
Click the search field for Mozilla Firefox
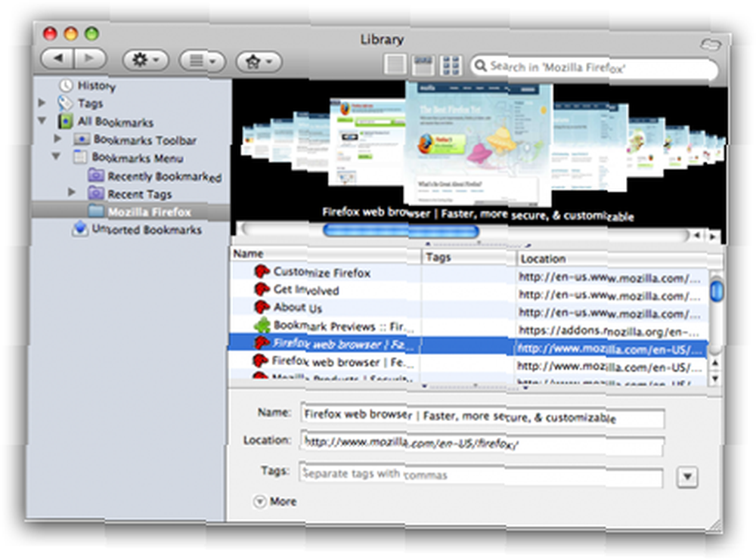(x=594, y=67)
